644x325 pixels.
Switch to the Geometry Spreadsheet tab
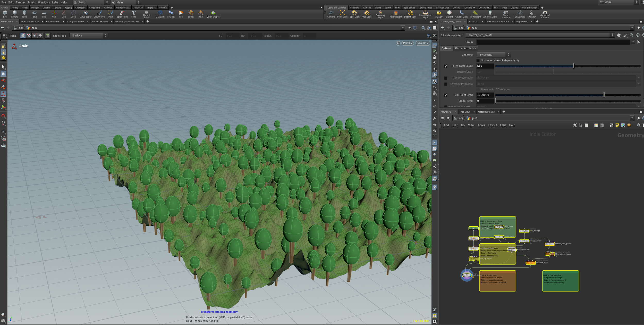(127, 22)
